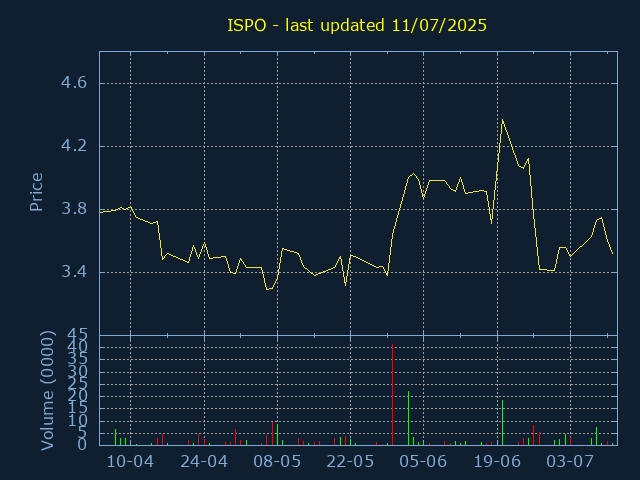The width and height of the screenshot is (640, 480).
Task: Click the 24-04 date label
Action: (x=204, y=462)
